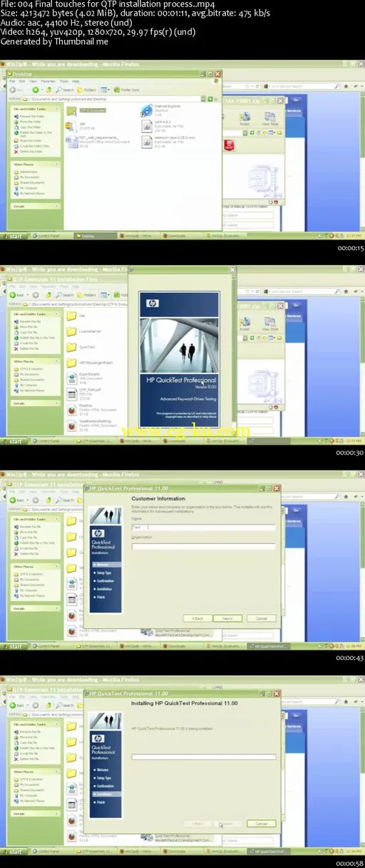Click WinZip View Style icon in 00:00:15 frame
This screenshot has width=365, height=868.
(x=269, y=118)
